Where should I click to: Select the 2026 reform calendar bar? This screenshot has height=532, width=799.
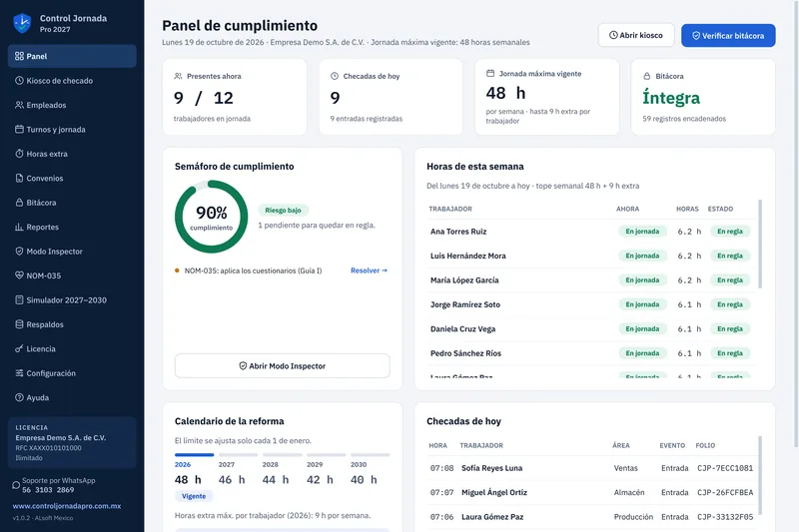pos(194,454)
